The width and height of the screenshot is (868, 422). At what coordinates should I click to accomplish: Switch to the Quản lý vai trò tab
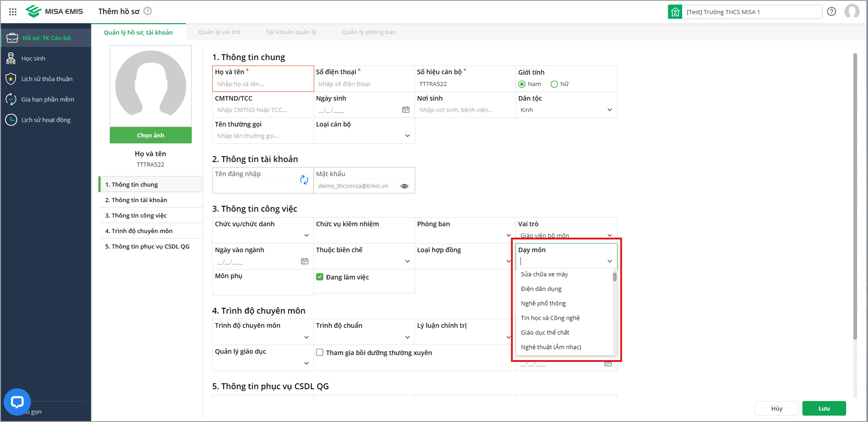[x=219, y=32]
